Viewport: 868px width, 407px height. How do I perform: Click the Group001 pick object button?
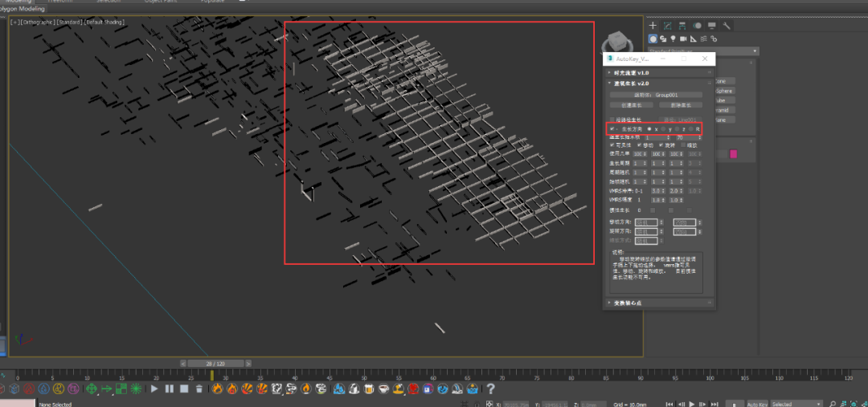tap(656, 95)
